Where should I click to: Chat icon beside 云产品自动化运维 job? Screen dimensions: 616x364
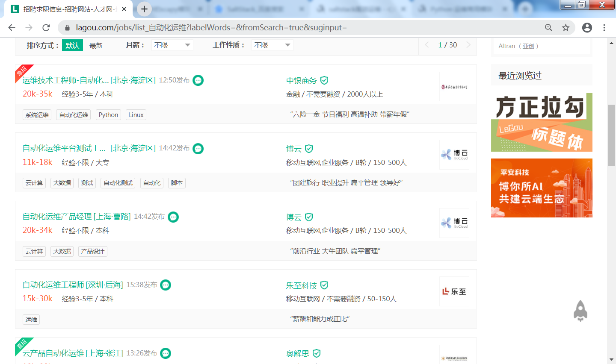[x=166, y=353]
